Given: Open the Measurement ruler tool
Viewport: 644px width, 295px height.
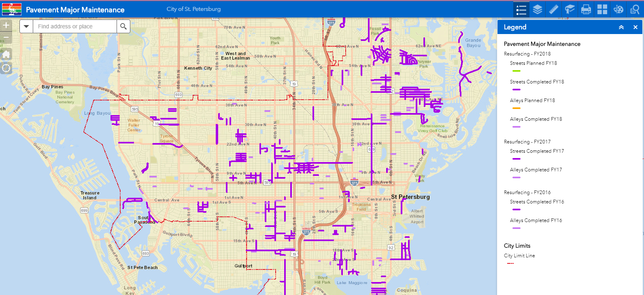Looking at the screenshot, I should point(554,9).
